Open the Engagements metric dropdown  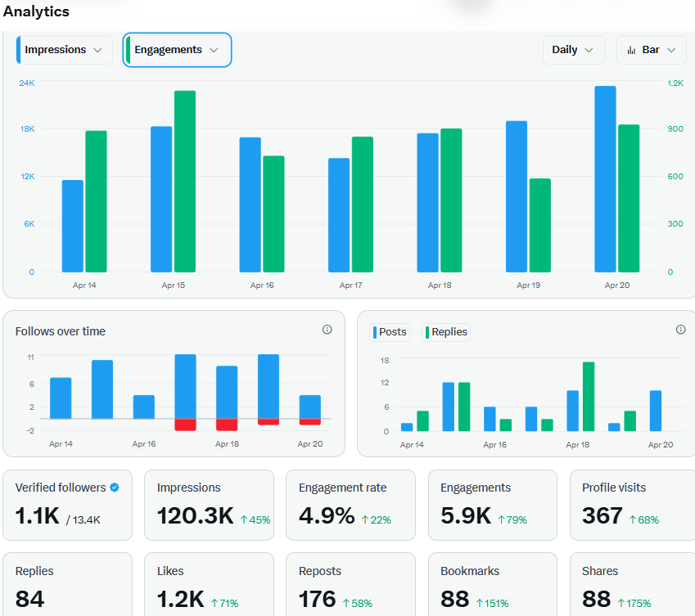click(x=177, y=49)
